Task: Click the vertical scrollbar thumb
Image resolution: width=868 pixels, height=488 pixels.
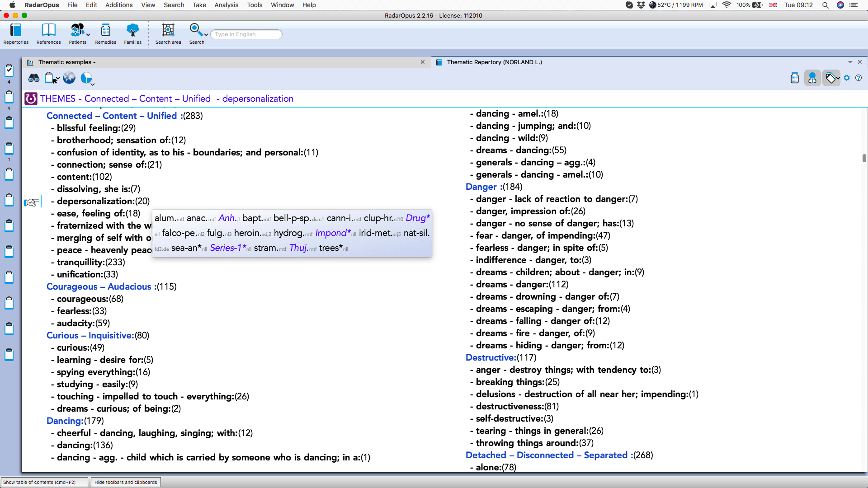Action: pos(864,158)
